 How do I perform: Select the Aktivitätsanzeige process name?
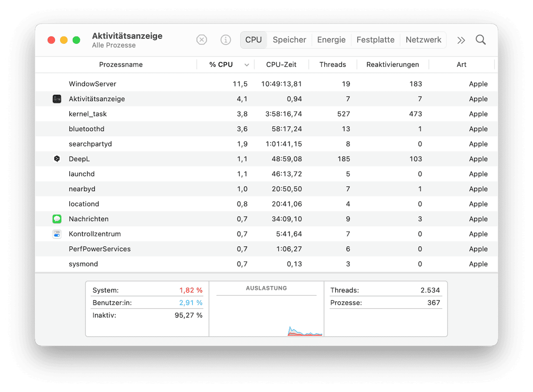point(97,99)
